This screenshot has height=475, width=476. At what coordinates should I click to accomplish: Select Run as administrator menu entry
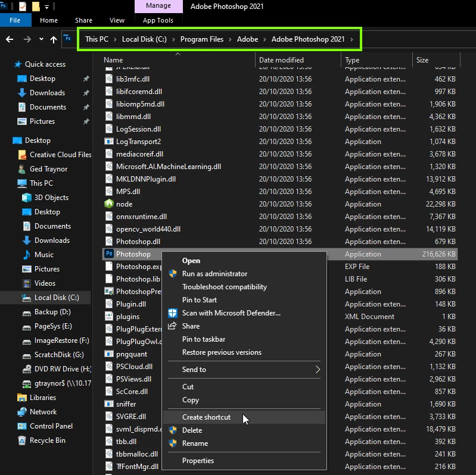coord(244,274)
